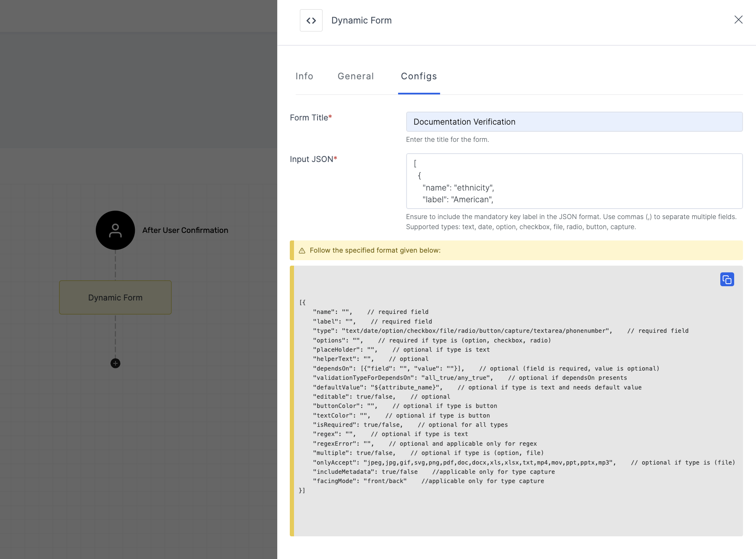Click the "options": "" line in sample
The width and height of the screenshot is (756, 559).
pos(432,340)
